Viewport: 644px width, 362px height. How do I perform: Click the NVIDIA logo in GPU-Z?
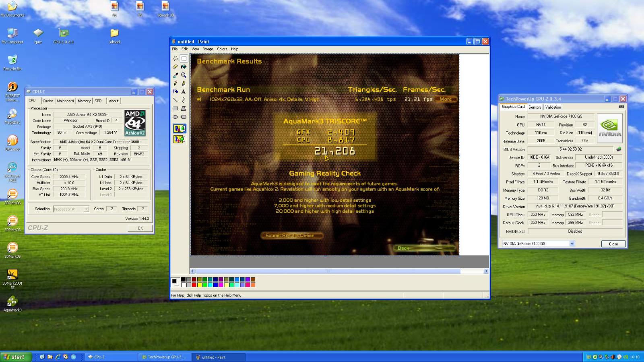609,128
